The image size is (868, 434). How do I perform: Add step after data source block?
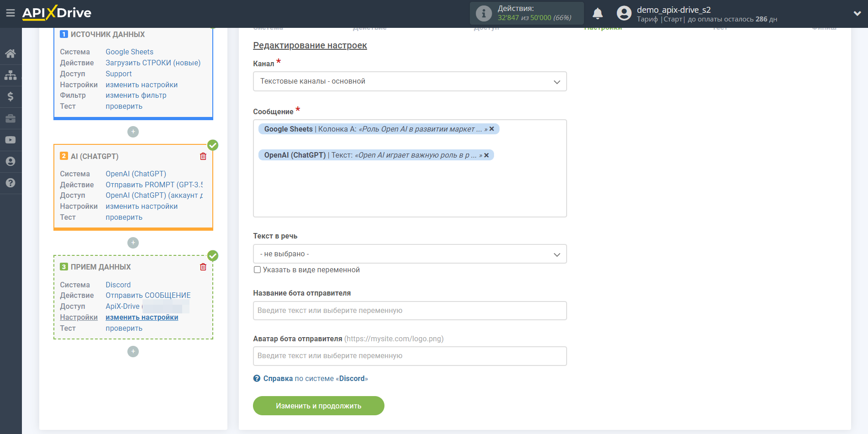tap(133, 132)
